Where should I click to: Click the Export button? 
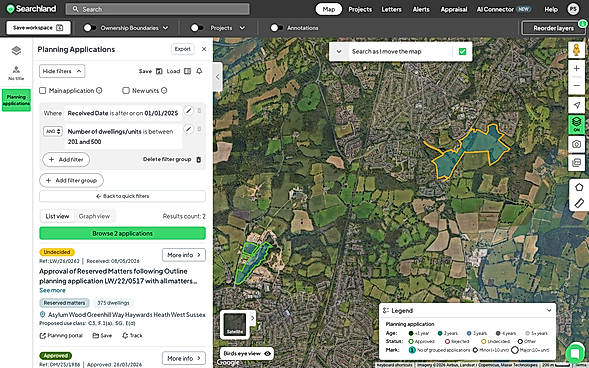[183, 49]
